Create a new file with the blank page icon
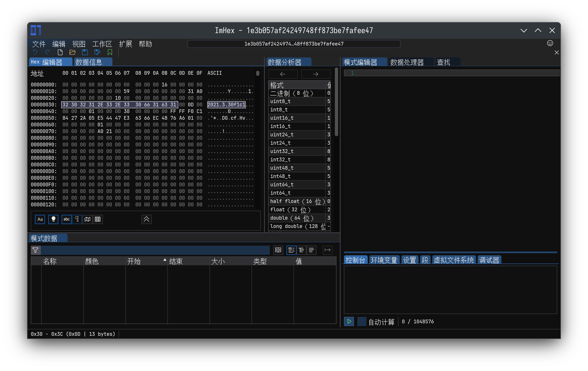The width and height of the screenshot is (588, 371). click(60, 52)
